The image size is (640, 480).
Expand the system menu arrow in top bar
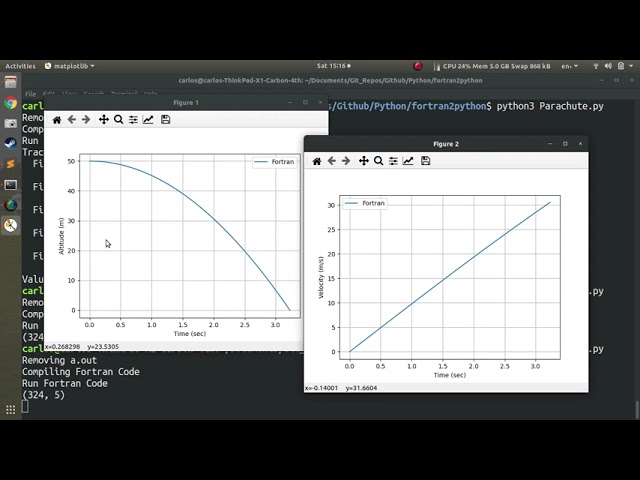[x=631, y=66]
